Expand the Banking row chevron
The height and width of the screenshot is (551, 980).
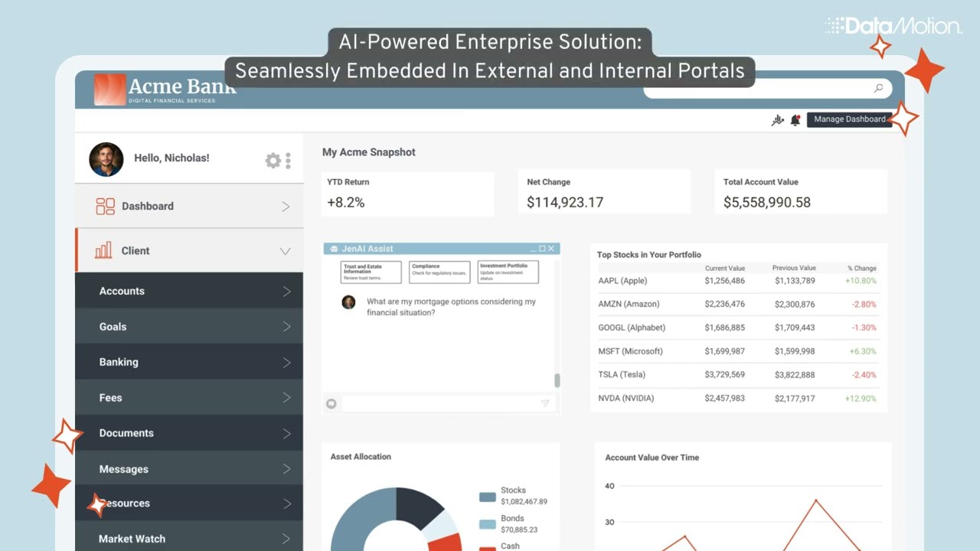coord(287,363)
